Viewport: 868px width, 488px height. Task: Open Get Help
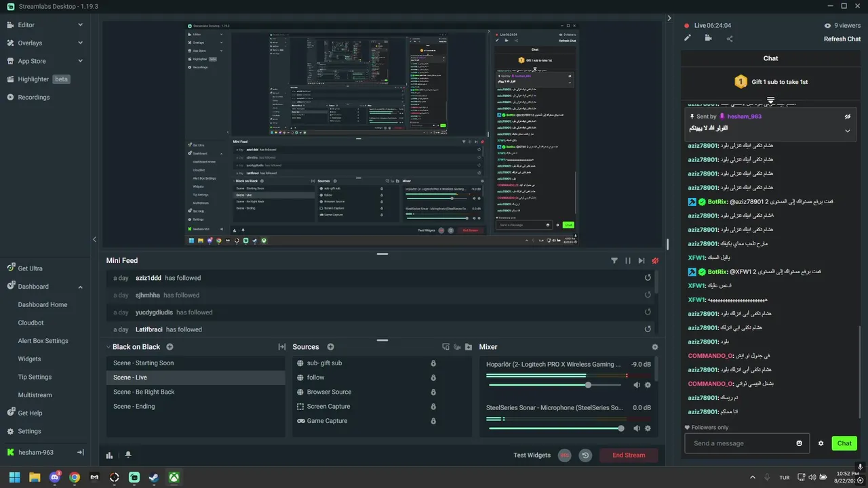[x=30, y=413]
